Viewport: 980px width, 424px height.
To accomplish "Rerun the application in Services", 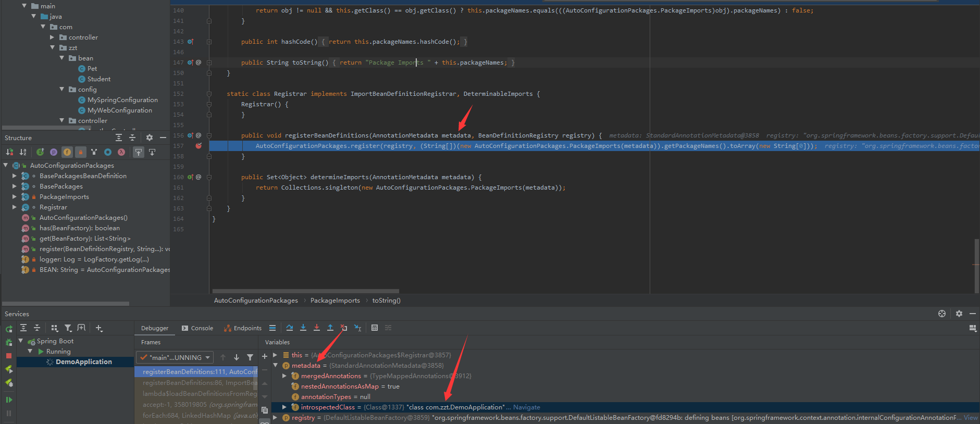I will pyautogui.click(x=9, y=329).
